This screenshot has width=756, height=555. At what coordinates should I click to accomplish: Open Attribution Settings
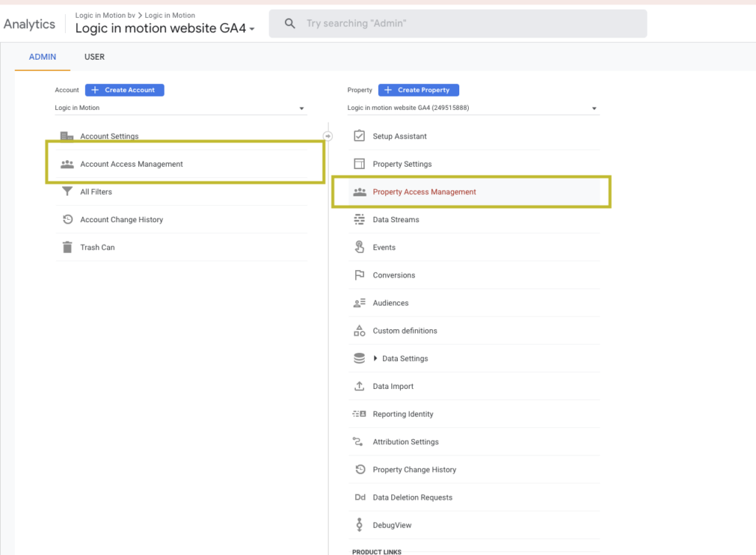pyautogui.click(x=405, y=442)
